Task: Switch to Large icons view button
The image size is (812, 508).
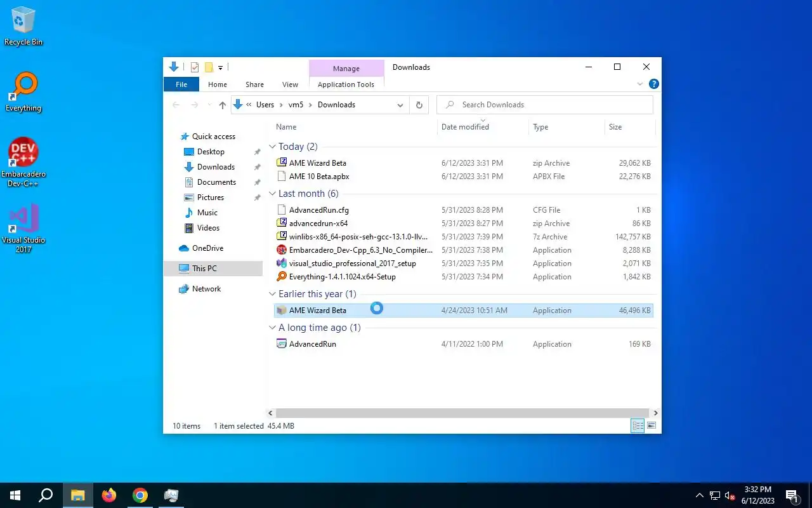Action: pyautogui.click(x=652, y=426)
